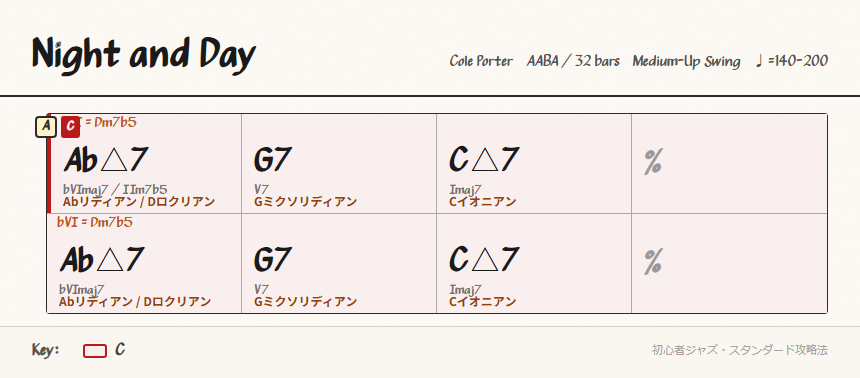This screenshot has height=378, width=860.
Task: Click the Medium-Up Swing style label
Action: [686, 61]
